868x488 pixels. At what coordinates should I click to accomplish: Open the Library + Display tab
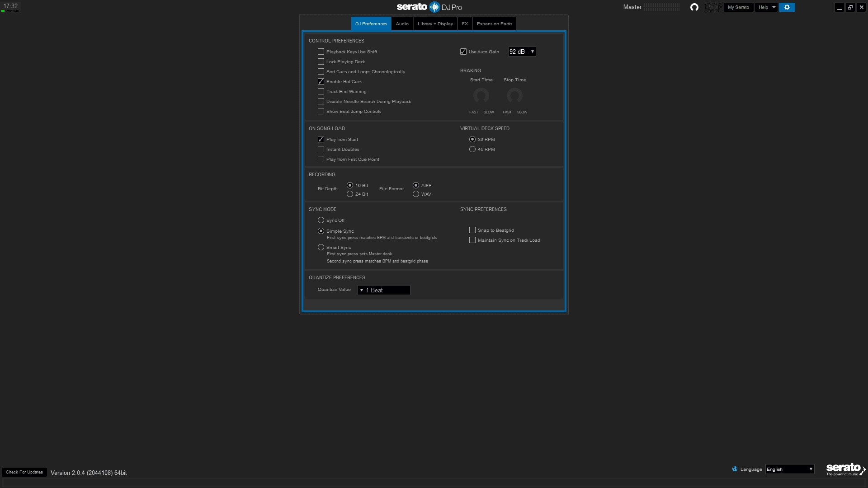tap(435, 24)
